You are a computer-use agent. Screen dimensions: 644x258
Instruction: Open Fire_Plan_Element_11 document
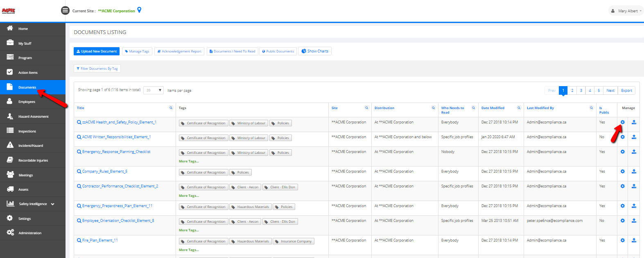click(100, 240)
